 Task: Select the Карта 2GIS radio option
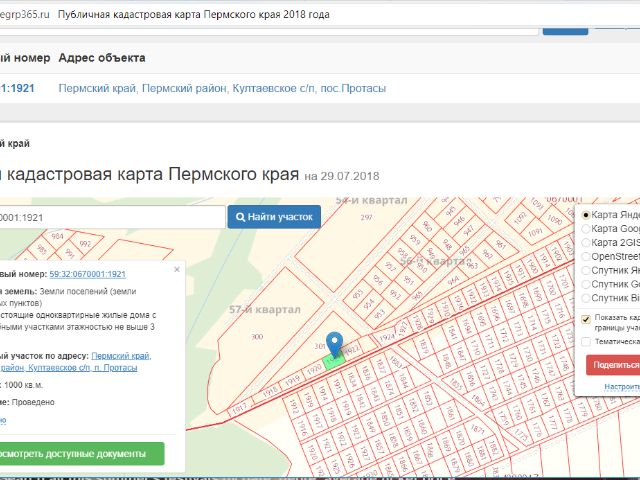pyautogui.click(x=586, y=243)
